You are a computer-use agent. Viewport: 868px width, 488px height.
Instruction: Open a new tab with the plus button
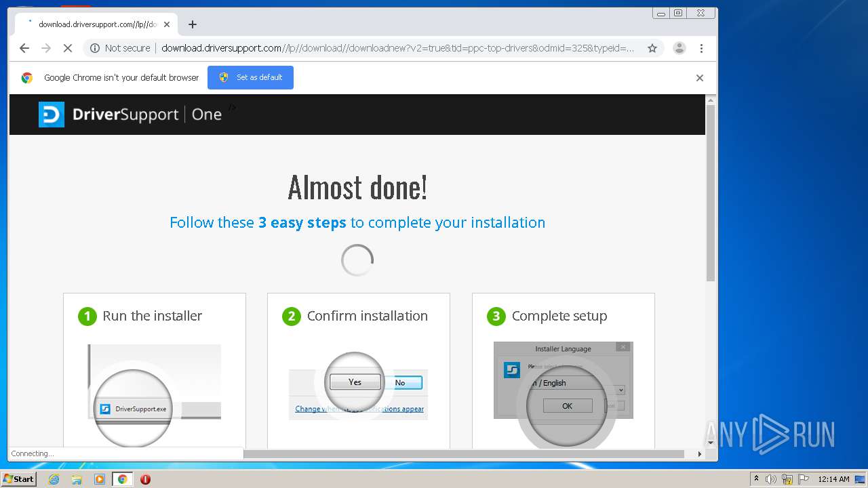[193, 24]
